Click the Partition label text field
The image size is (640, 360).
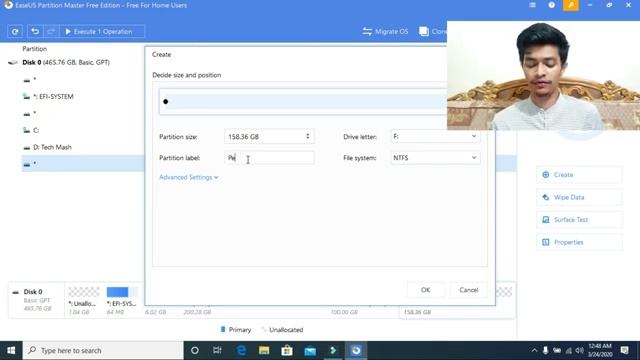(x=269, y=158)
